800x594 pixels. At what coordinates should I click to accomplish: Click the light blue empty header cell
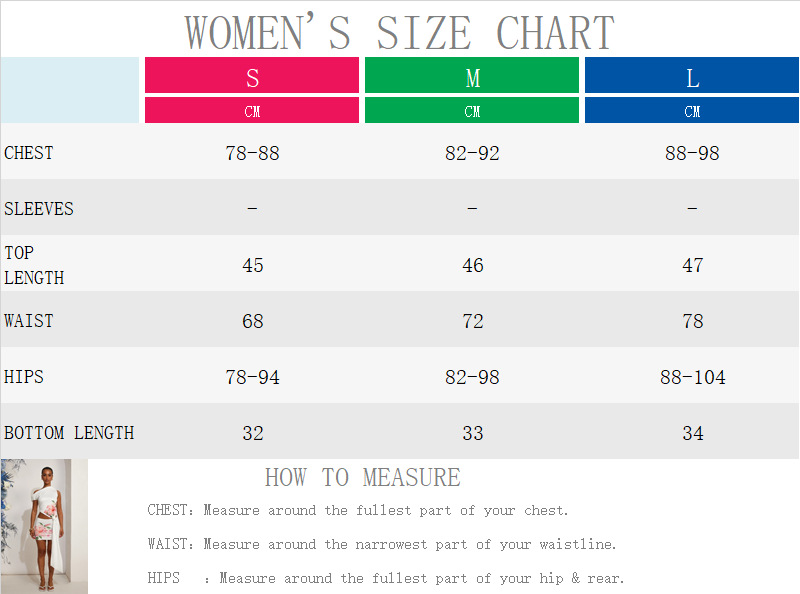70,90
